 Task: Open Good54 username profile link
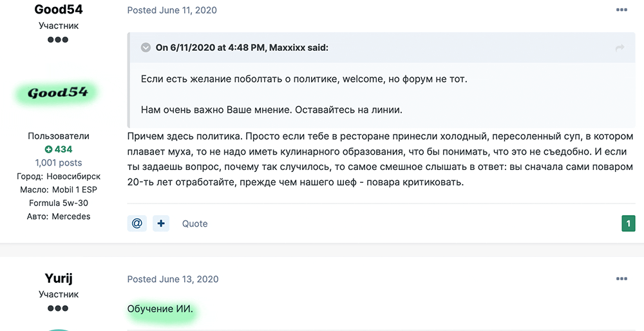[59, 9]
